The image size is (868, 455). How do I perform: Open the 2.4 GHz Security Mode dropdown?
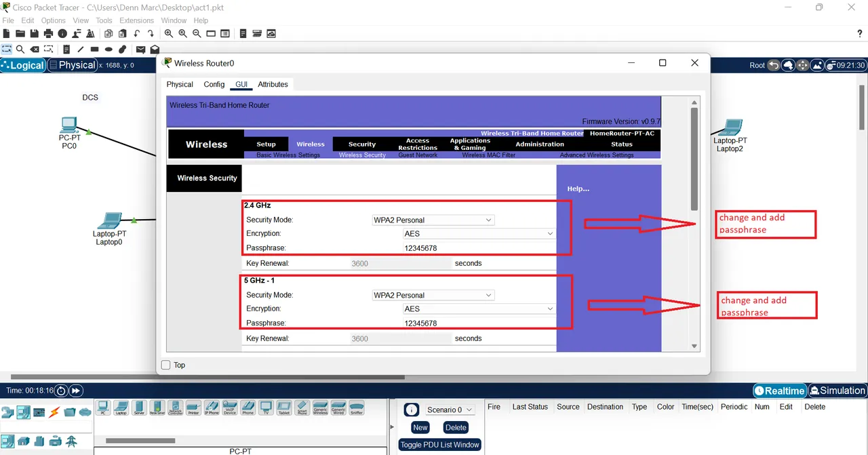433,220
